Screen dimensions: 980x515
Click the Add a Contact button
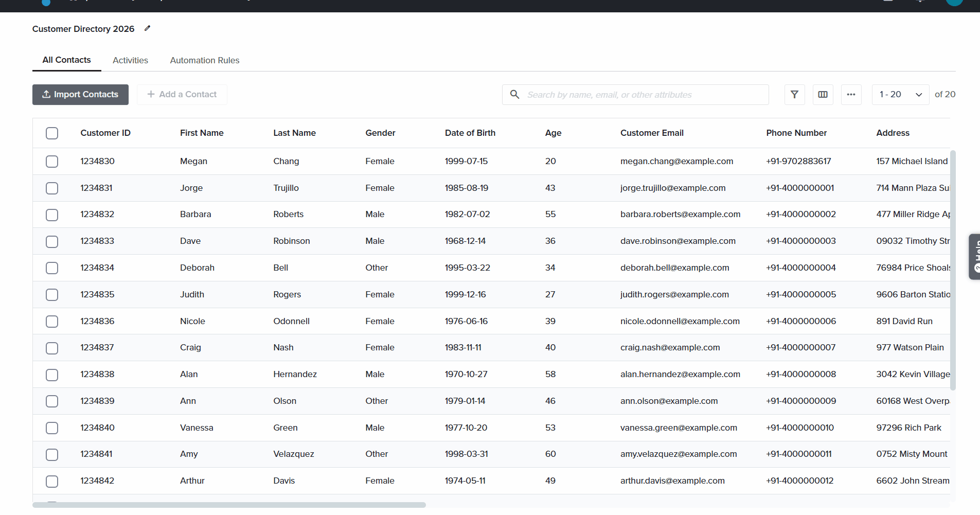(x=182, y=95)
